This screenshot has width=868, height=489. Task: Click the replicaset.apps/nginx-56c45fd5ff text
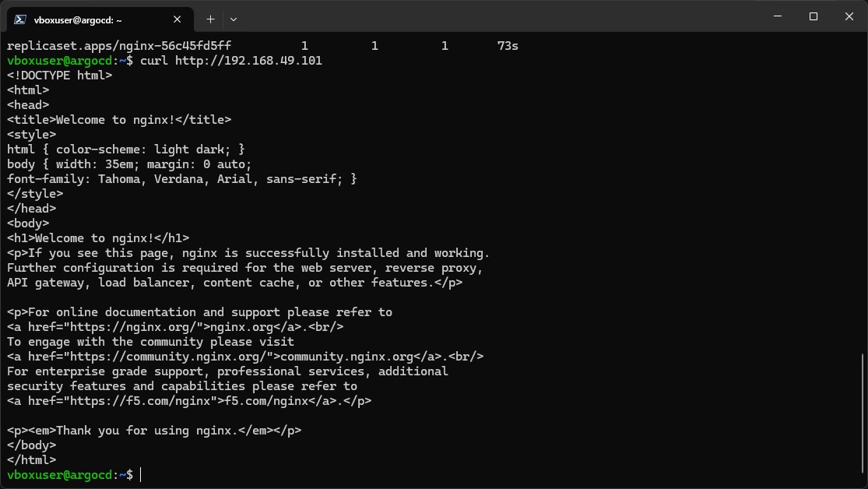119,46
